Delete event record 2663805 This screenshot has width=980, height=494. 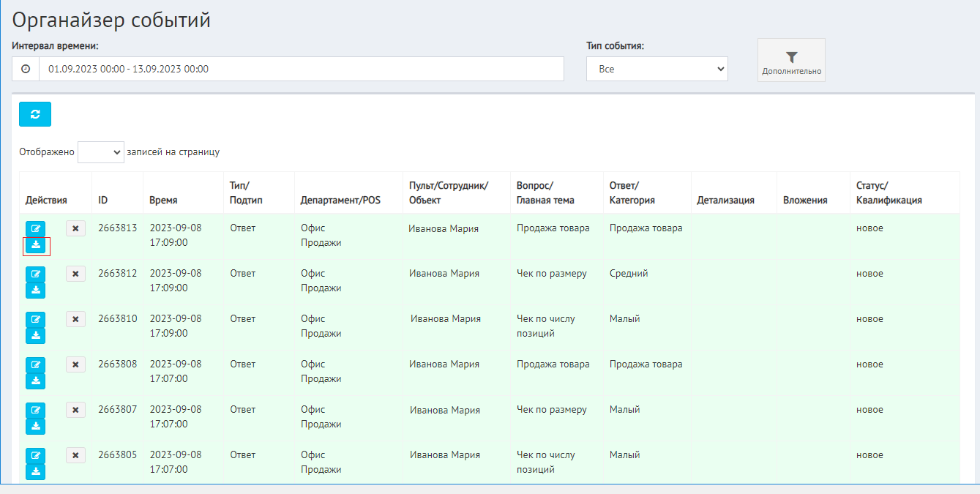click(x=75, y=455)
